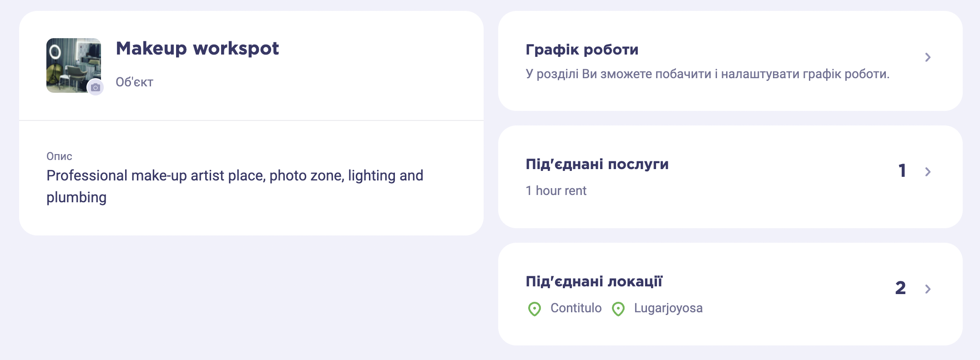980x360 pixels.
Task: Open the Makeup workspot thumbnail image
Action: point(74,65)
